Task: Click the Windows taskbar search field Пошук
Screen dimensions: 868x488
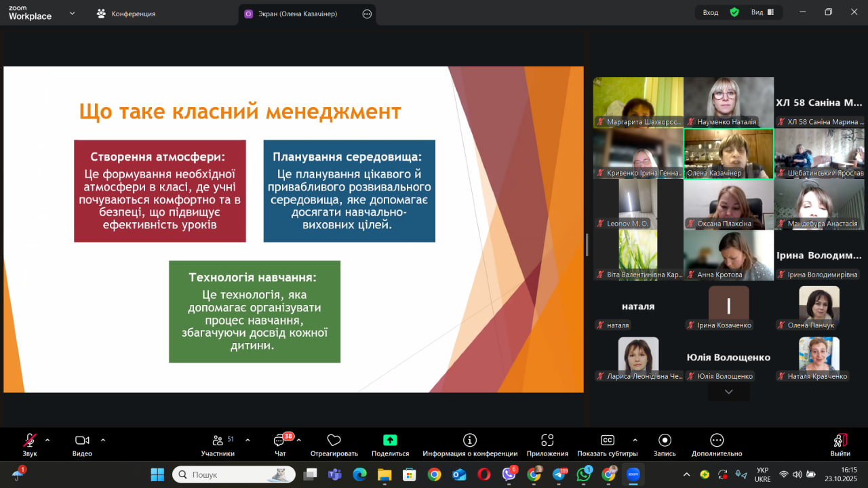Action: 234,474
